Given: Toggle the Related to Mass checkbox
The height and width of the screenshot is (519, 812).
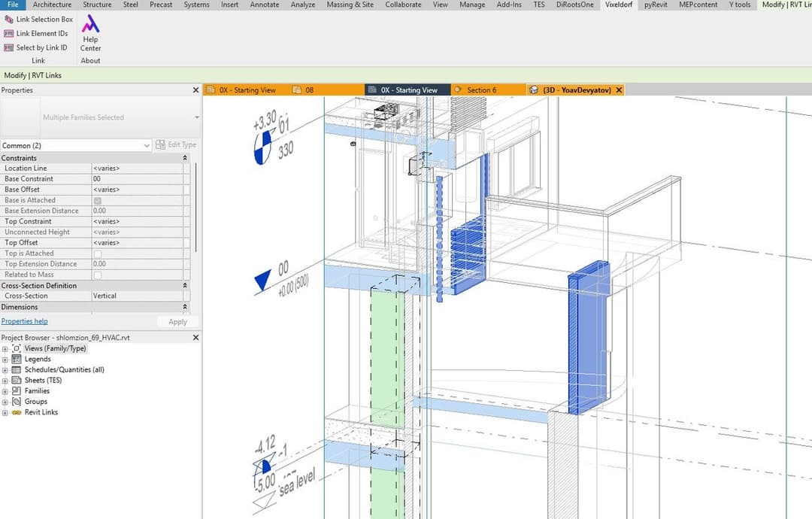Looking at the screenshot, I should (97, 275).
